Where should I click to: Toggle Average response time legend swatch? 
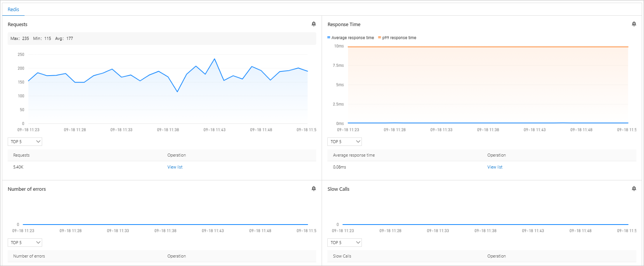click(x=329, y=38)
